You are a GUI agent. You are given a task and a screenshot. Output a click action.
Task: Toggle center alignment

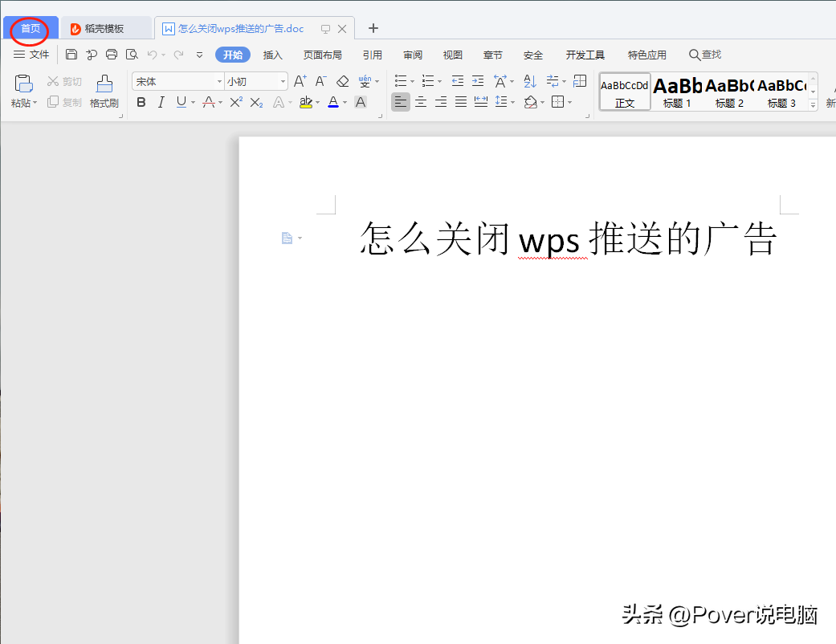tap(421, 102)
